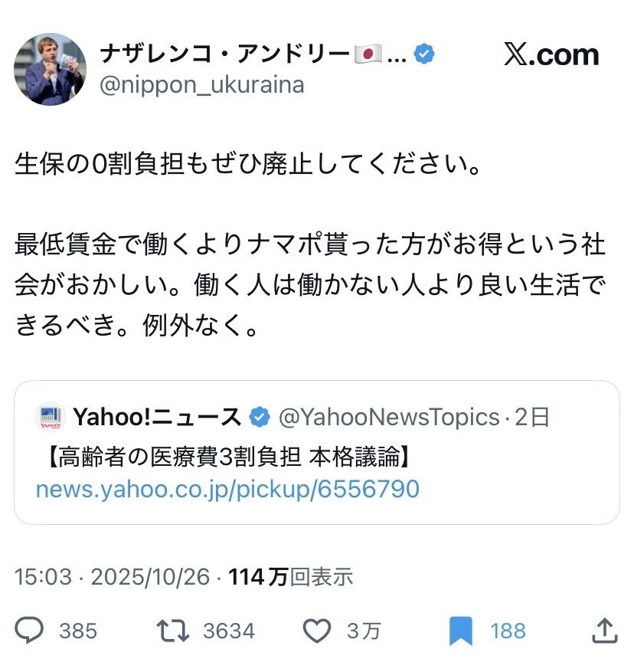634x672 pixels.
Task: Like the post with the heart icon
Action: (x=316, y=630)
